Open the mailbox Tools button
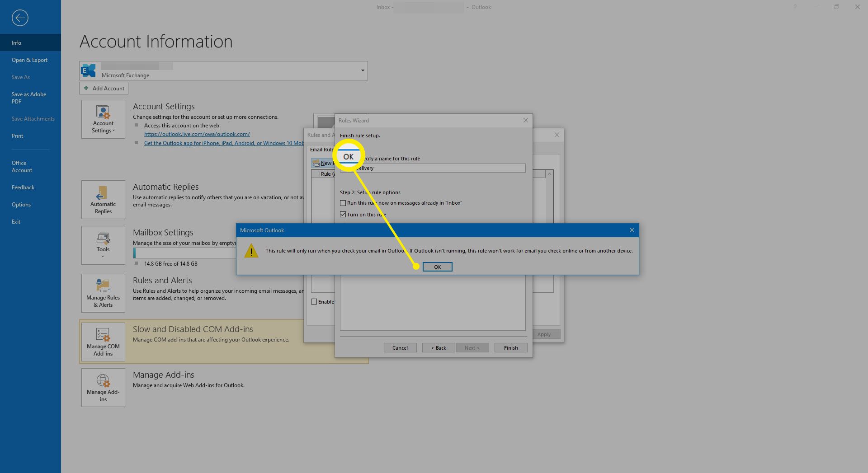Viewport: 868px width, 473px height. [x=103, y=245]
